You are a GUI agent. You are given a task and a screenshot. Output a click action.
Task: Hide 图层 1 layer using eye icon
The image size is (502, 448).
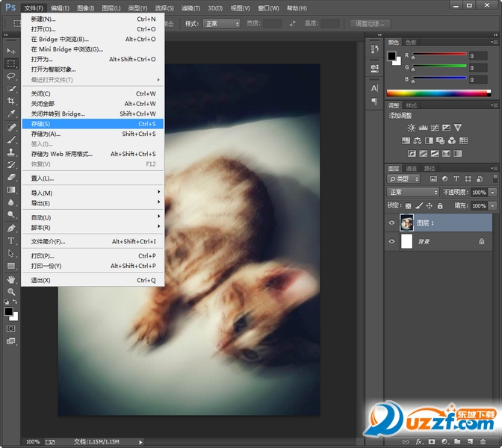click(x=391, y=223)
